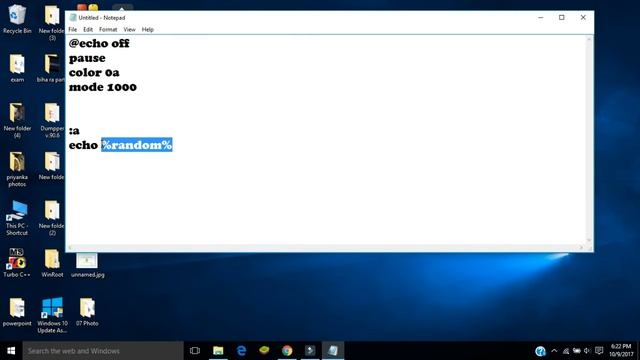The height and width of the screenshot is (360, 640).
Task: Select the priyanka photos folder
Action: [x=17, y=169]
